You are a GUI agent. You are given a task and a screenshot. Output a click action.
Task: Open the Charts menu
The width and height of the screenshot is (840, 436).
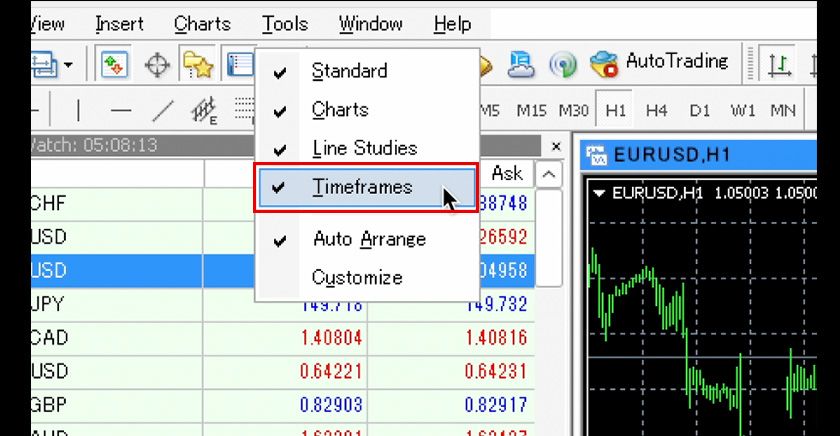click(202, 24)
